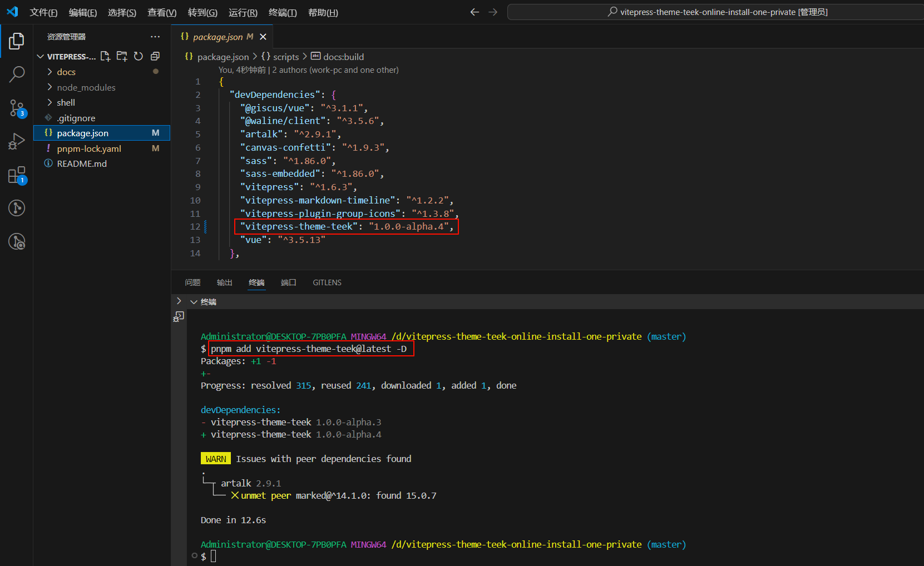Click the VS Code logo icon
This screenshot has width=924, height=566.
pos(12,12)
